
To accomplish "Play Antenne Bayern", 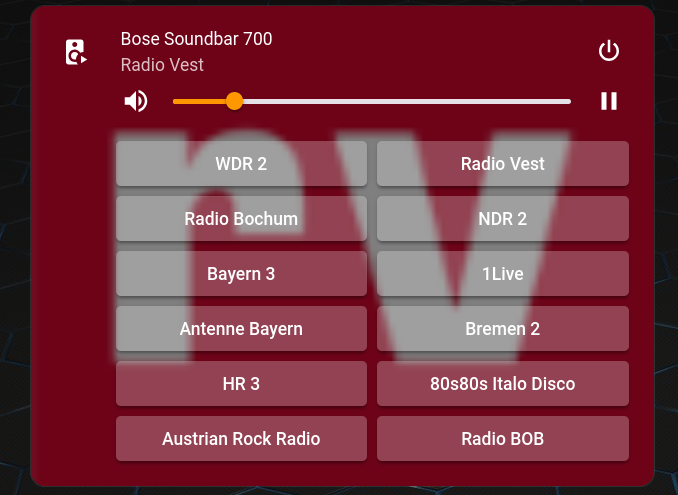I will [x=241, y=329].
